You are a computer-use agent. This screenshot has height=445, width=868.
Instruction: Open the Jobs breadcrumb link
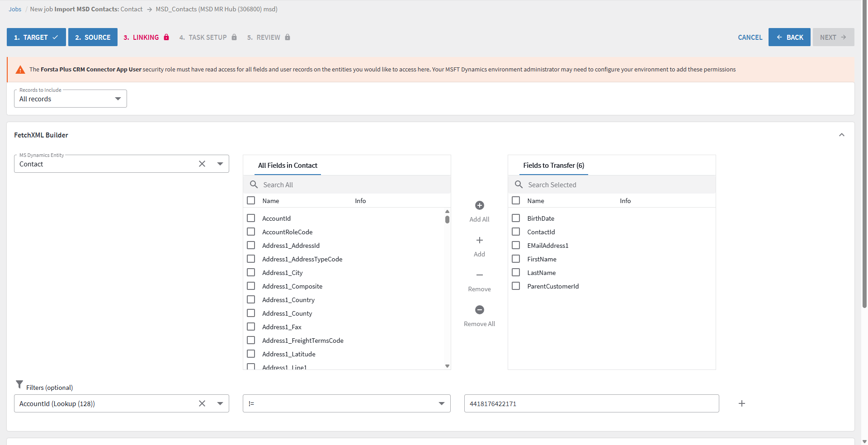tap(15, 9)
